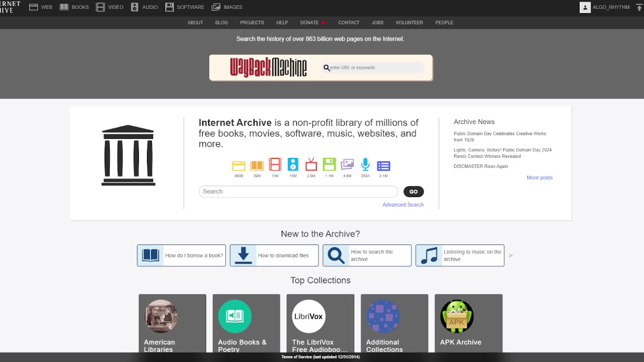Open the JOBS link
Viewport: 644px width, 362px height.
[377, 23]
